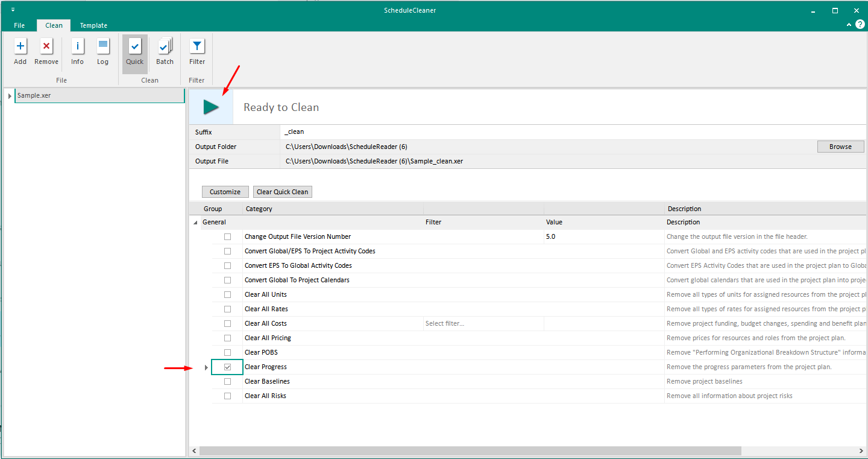The height and width of the screenshot is (459, 868).
Task: Uncheck the Clear Progress checkbox
Action: click(x=227, y=367)
